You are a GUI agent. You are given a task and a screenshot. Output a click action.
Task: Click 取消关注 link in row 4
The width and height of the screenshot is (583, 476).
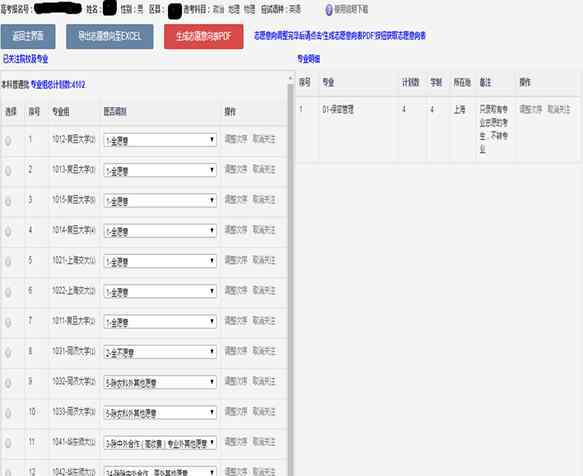click(264, 230)
